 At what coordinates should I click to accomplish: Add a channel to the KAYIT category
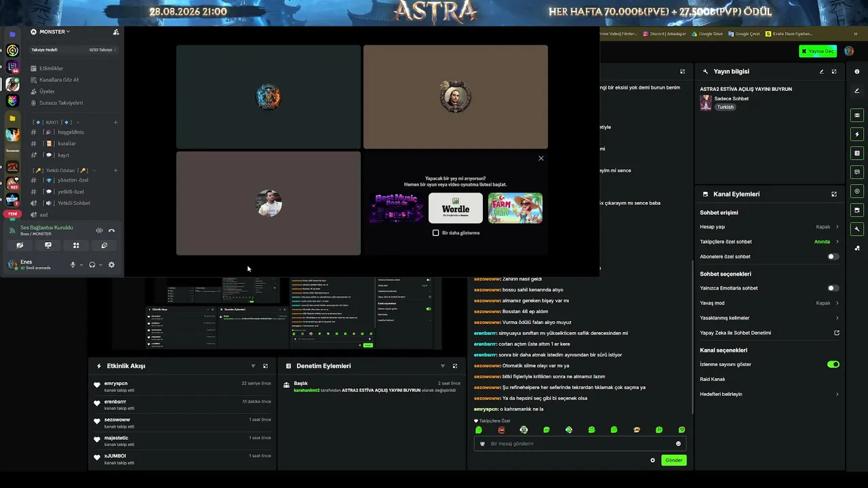coord(116,123)
